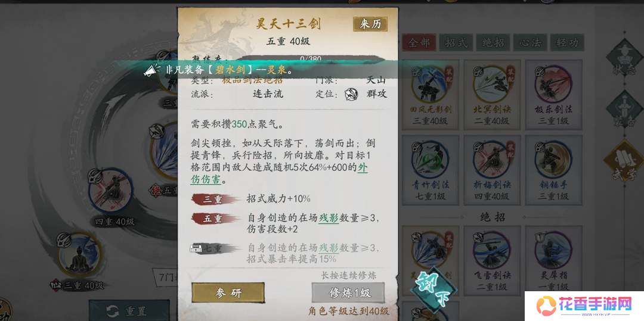Switch to the 轻功 filter tab
644x321 pixels.
[567, 43]
